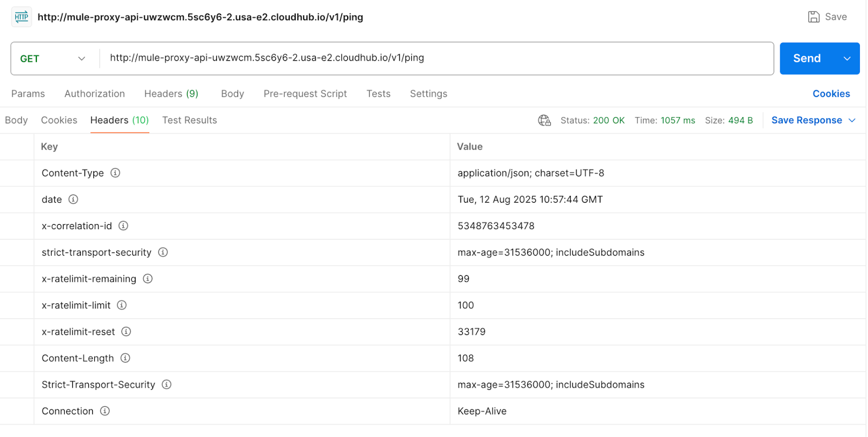Open the info tooltip for Content-Type header
This screenshot has height=437, width=868.
click(x=114, y=173)
